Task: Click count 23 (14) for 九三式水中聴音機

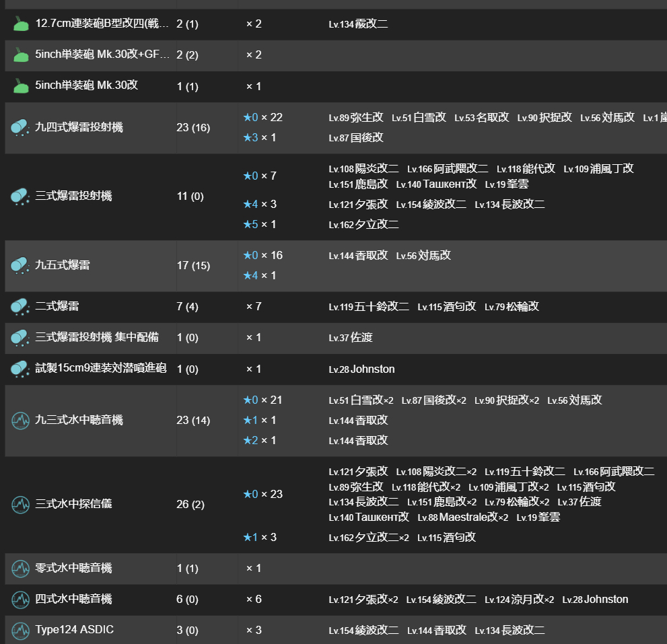Action: 193,421
